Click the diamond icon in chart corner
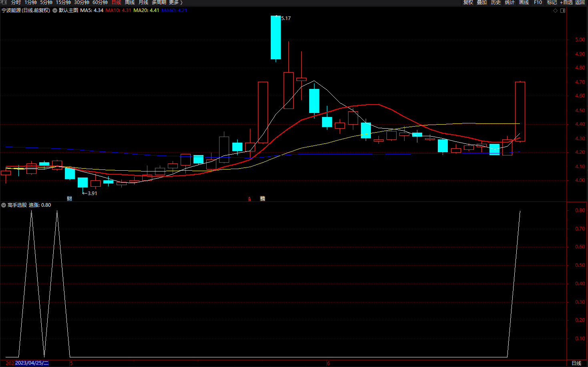This screenshot has height=367, width=588. (556, 10)
